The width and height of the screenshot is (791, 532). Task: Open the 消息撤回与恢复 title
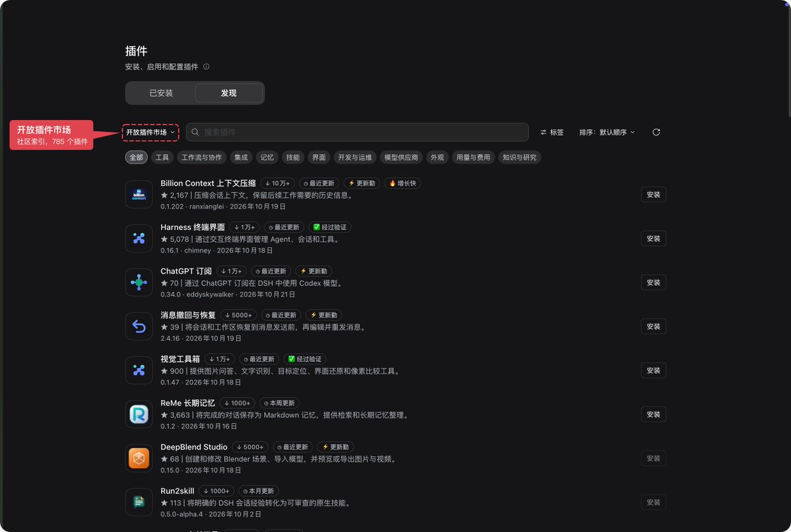pyautogui.click(x=188, y=315)
